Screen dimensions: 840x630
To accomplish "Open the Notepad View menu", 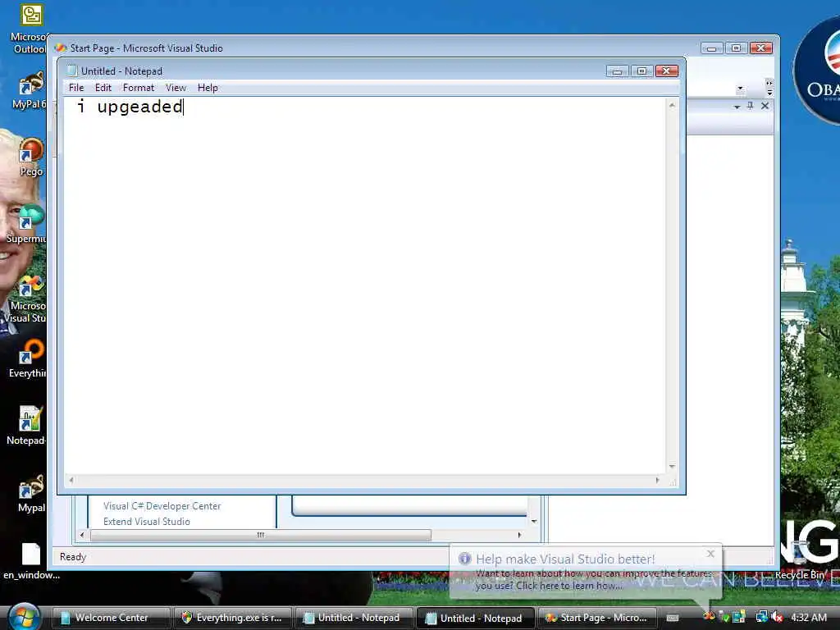I will [176, 87].
